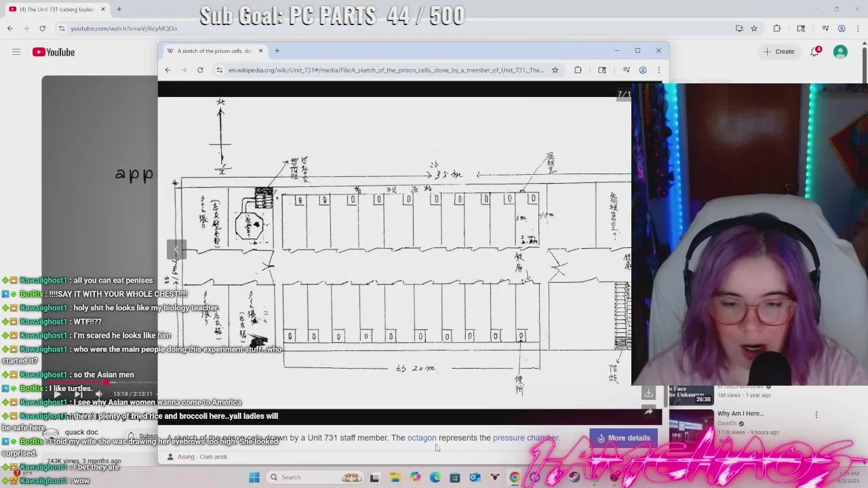The height and width of the screenshot is (488, 868).
Task: Close the YouTube tab in back window
Action: click(x=103, y=9)
